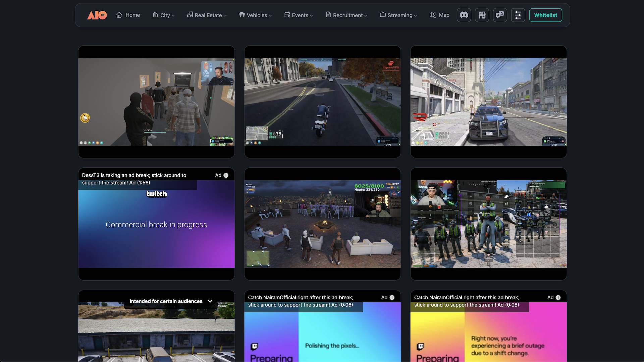Select the motorcycle ExpressVPN stream thumbnail
Viewport: 644px width, 362px height.
coord(322,102)
